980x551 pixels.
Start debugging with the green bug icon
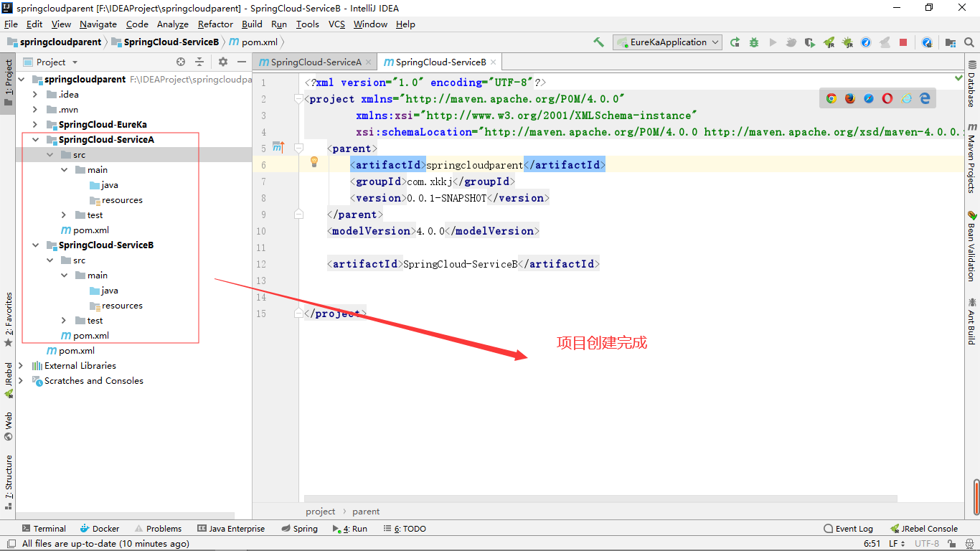coord(754,42)
